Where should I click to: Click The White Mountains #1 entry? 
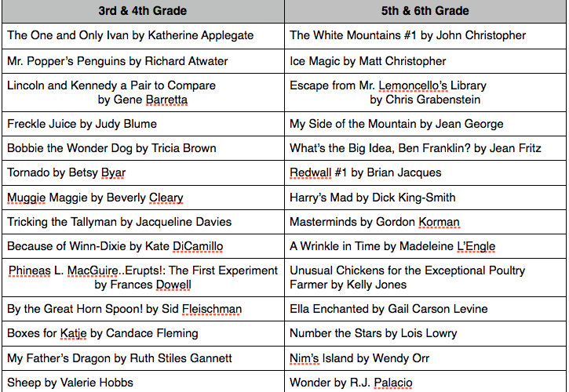(x=425, y=35)
